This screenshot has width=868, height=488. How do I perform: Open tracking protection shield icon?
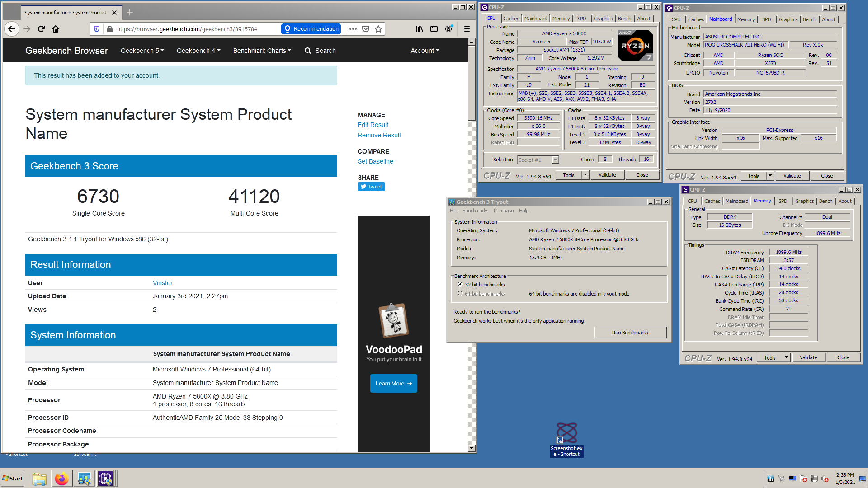pyautogui.click(x=97, y=29)
